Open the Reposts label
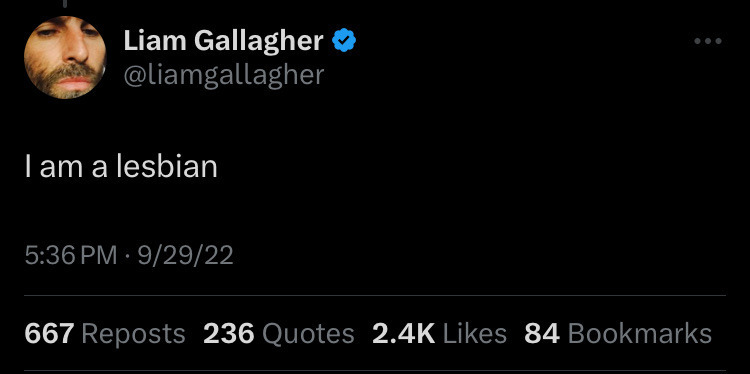750x374 pixels. pos(133,334)
